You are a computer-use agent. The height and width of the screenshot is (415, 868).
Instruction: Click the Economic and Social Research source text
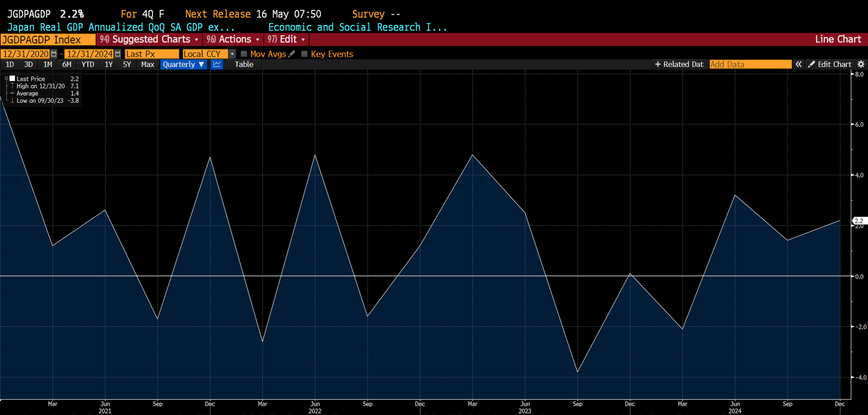point(358,27)
